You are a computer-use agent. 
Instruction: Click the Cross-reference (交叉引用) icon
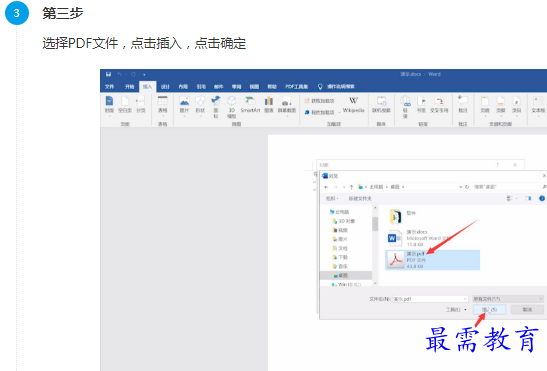pyautogui.click(x=439, y=105)
